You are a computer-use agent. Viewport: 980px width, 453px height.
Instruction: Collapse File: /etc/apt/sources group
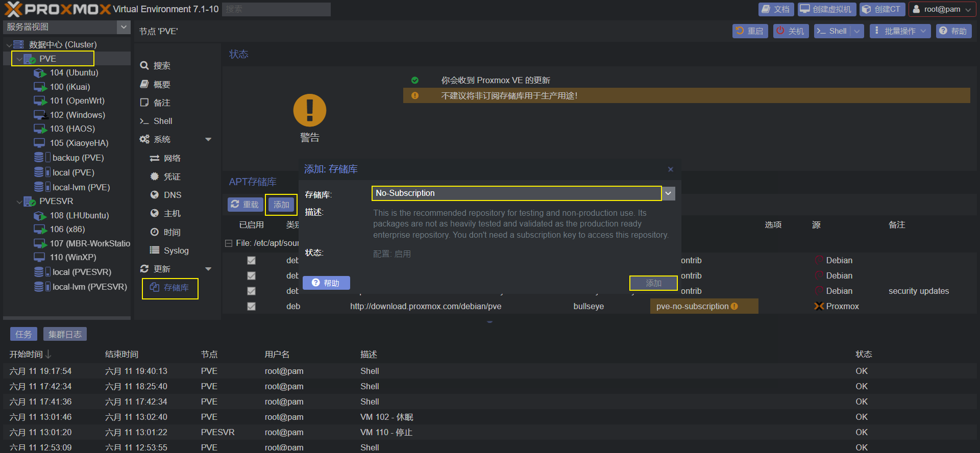coord(229,243)
